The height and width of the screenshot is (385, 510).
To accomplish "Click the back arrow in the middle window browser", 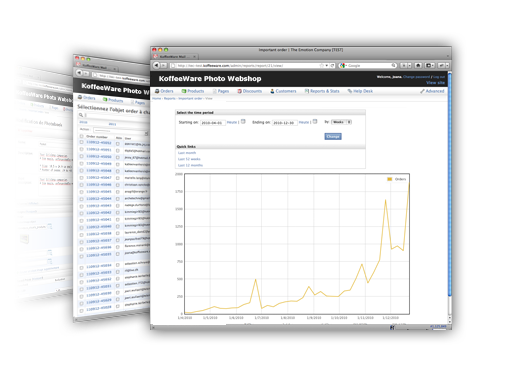I will coord(79,72).
